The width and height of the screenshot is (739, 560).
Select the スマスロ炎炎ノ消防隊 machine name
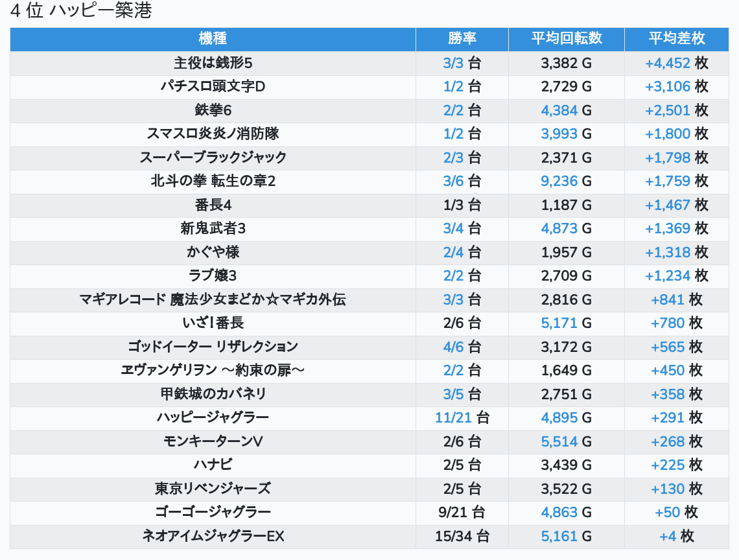click(x=213, y=134)
